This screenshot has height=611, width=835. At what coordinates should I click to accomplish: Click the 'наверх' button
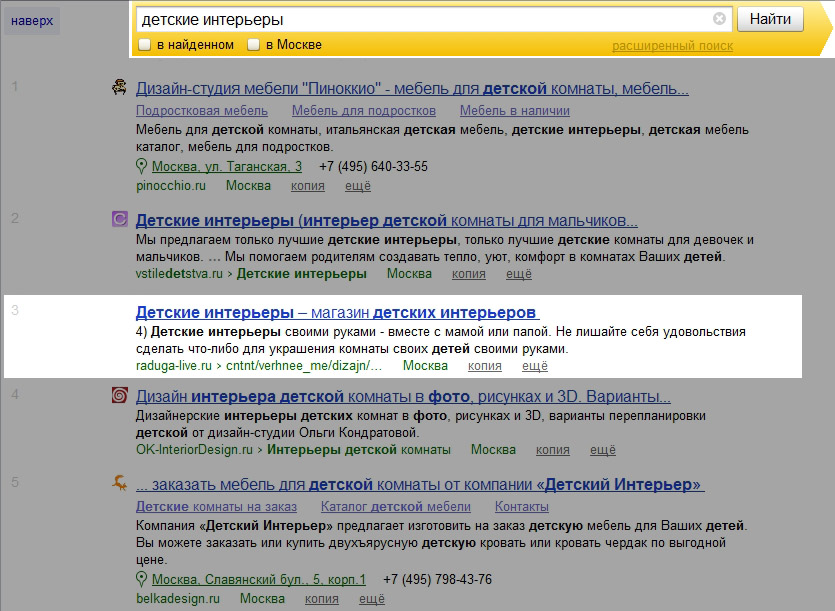[x=32, y=21]
